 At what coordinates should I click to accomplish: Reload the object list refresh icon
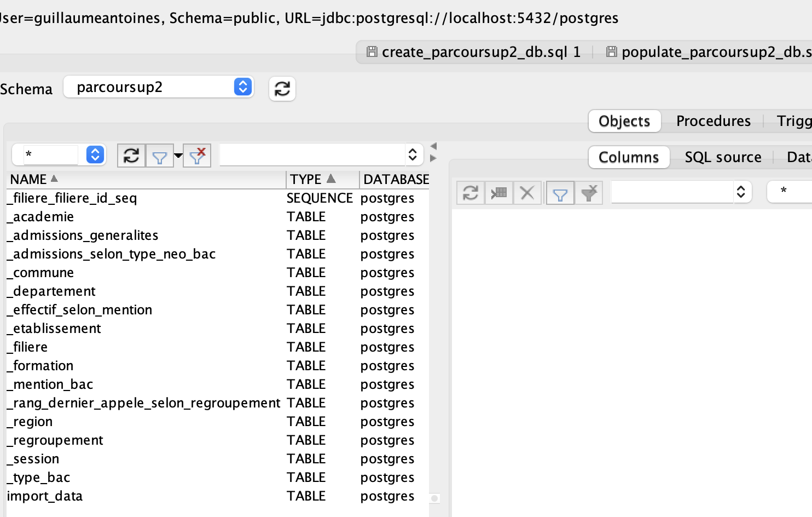click(131, 156)
